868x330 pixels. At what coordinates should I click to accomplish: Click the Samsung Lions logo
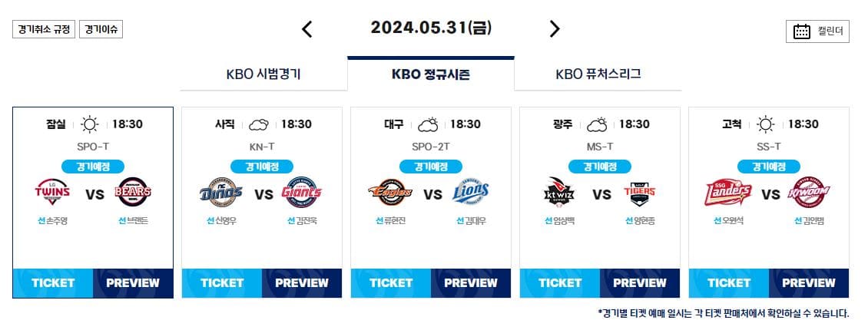(471, 193)
